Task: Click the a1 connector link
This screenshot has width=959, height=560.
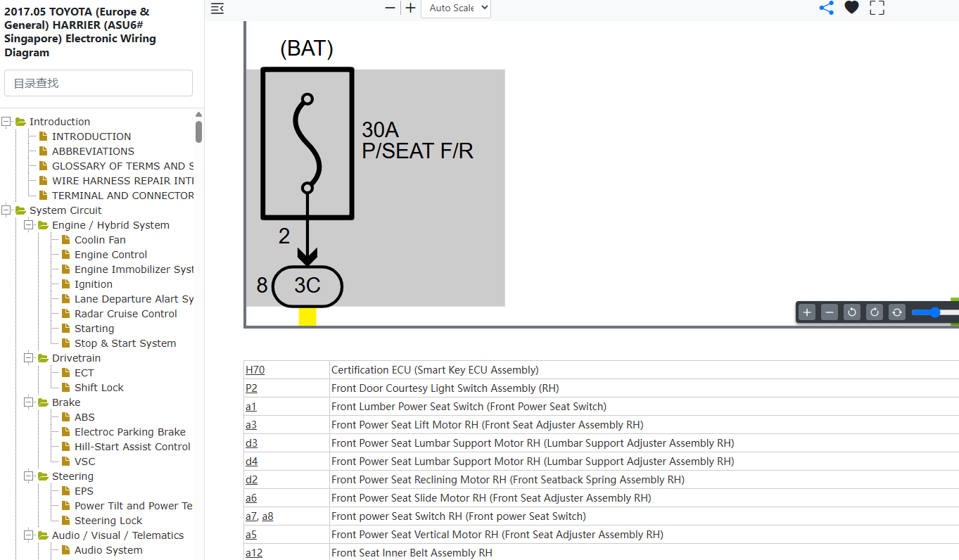Action: coord(251,407)
